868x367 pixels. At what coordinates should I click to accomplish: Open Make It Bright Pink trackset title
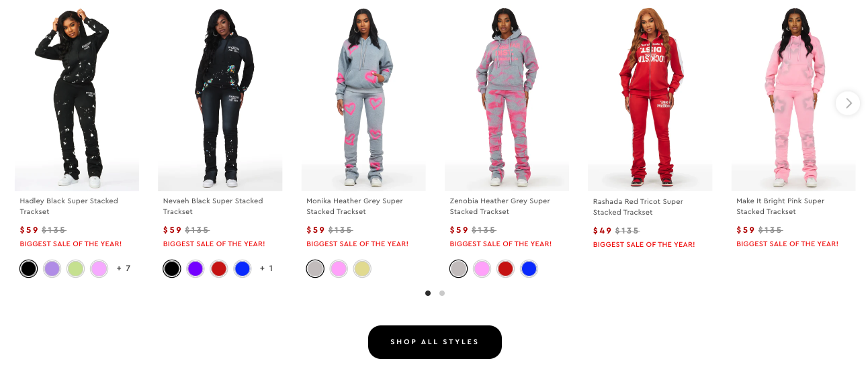point(780,206)
